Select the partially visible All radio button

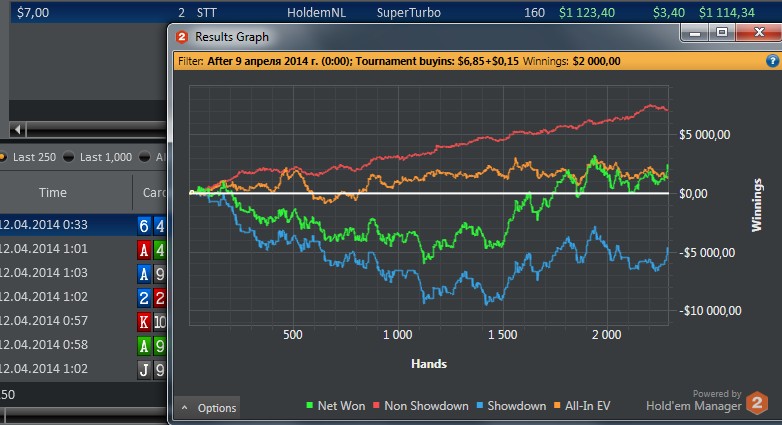(x=145, y=157)
